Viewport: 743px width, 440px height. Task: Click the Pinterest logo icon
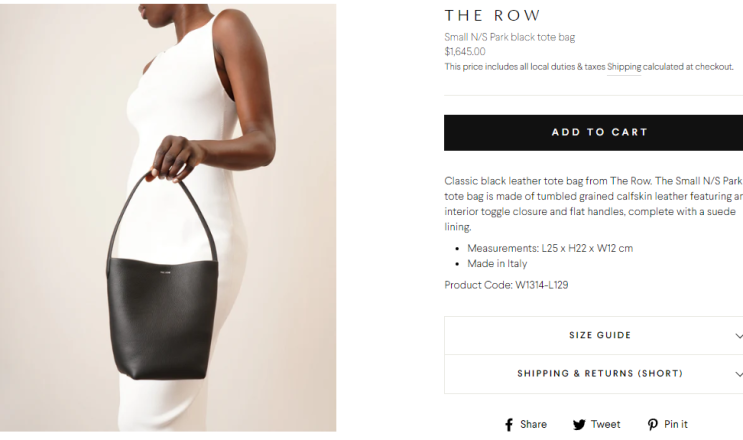[652, 424]
